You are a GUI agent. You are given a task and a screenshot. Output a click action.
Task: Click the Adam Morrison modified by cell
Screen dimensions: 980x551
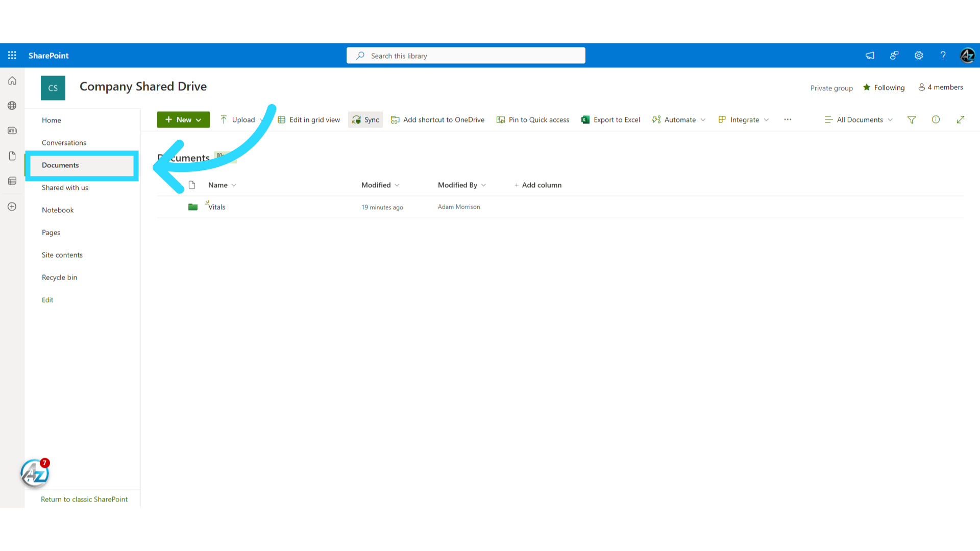[459, 207]
